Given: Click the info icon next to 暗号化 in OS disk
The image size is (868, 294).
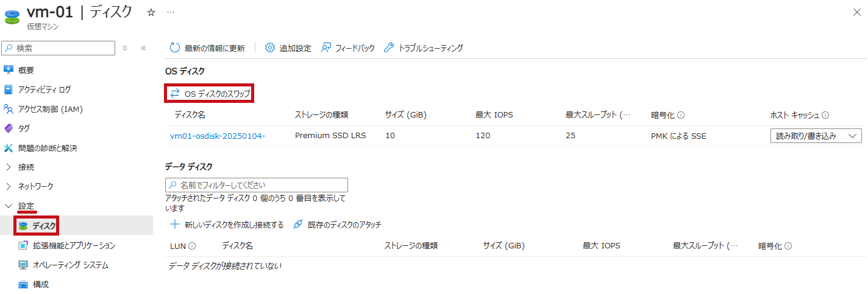Looking at the screenshot, I should (x=681, y=115).
